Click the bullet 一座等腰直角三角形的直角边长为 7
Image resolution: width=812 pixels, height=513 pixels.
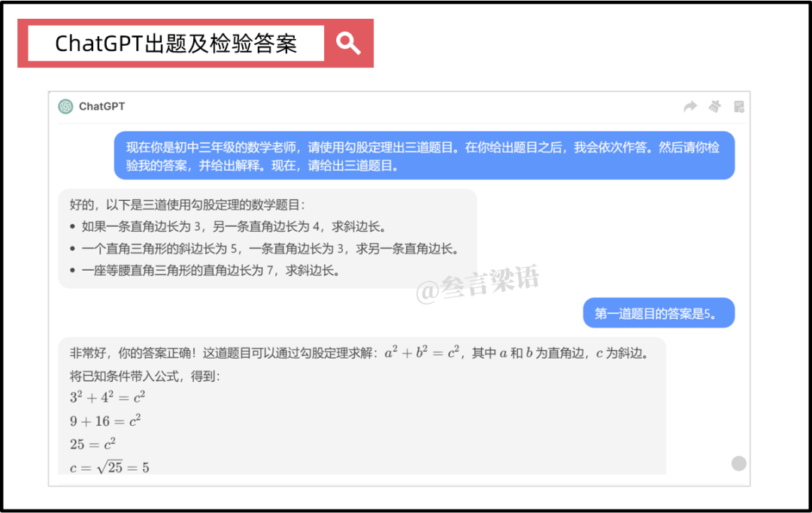pos(211,271)
